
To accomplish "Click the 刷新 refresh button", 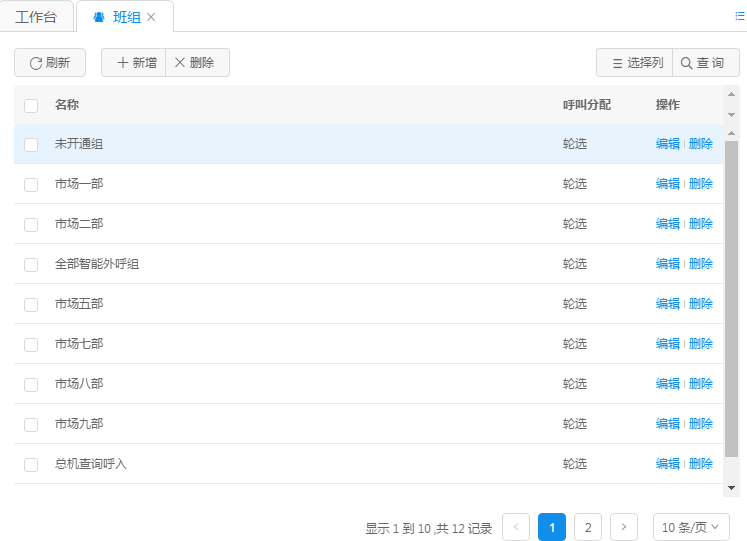I will pos(50,63).
